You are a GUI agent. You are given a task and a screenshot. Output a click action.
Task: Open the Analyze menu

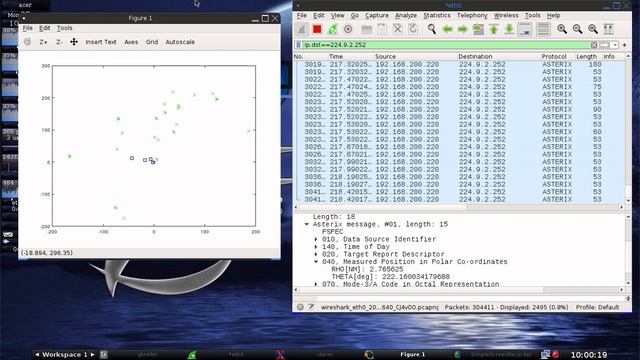coord(406,16)
